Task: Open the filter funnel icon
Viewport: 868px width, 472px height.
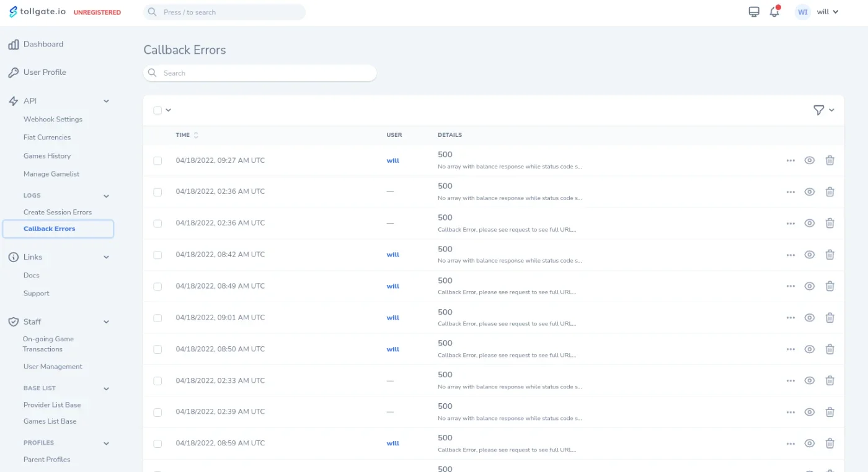Action: pos(819,110)
